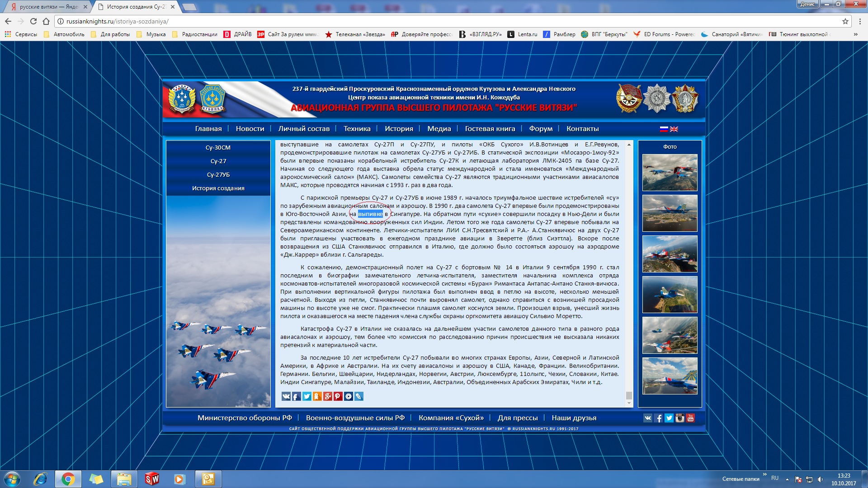Open Internet Explorer from the taskbar
The image size is (868, 488).
tap(40, 479)
